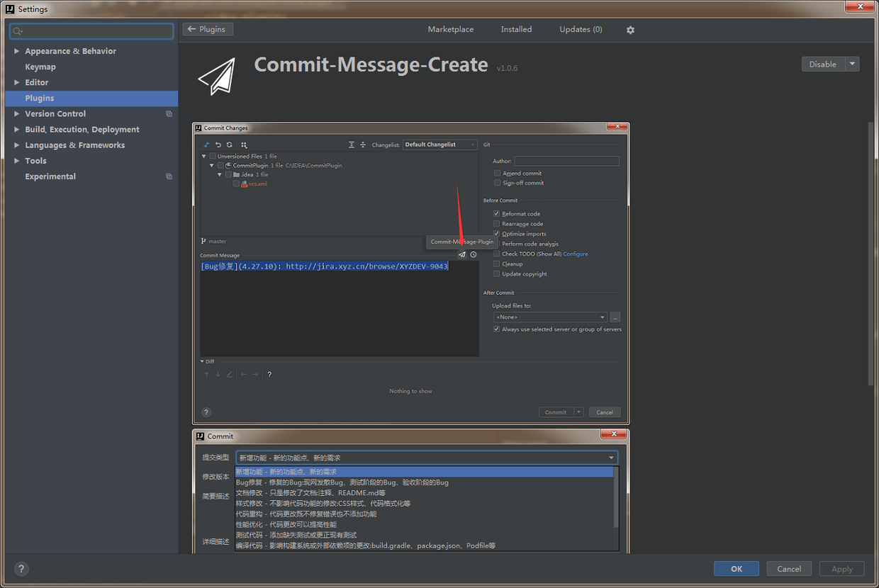Click the master branch icon
Screen dimensions: 879x588
tap(204, 242)
